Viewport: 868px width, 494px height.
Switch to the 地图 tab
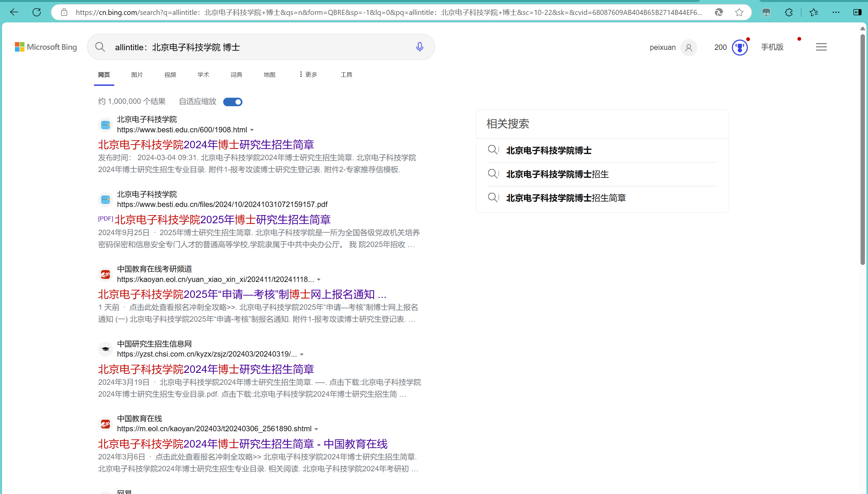tap(269, 75)
